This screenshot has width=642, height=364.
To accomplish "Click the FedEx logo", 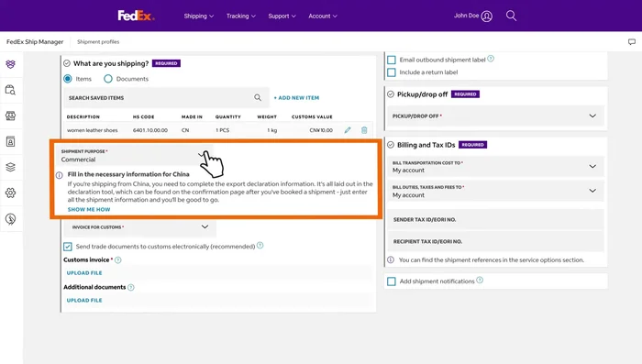I will (136, 16).
